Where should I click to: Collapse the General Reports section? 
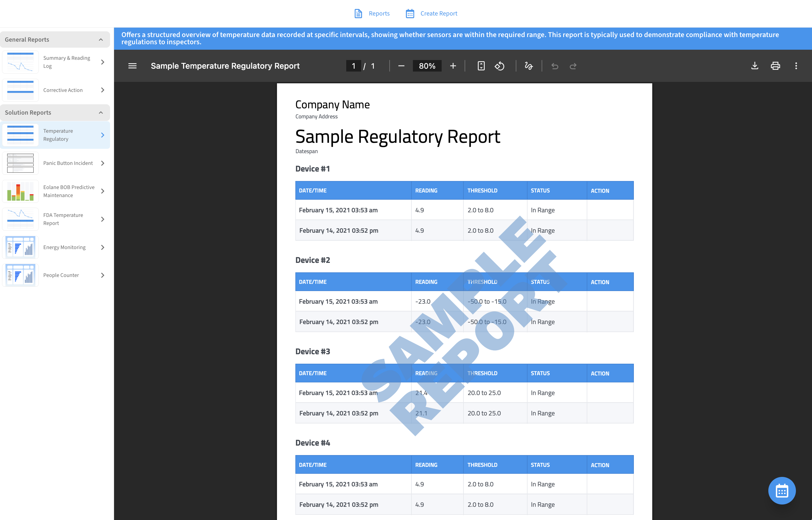pos(101,40)
